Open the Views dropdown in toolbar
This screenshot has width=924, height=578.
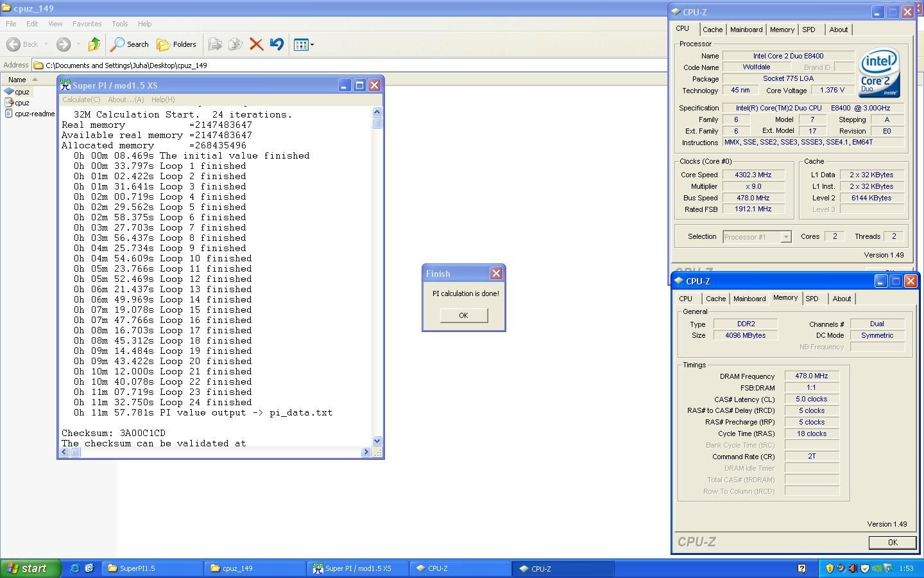point(304,44)
